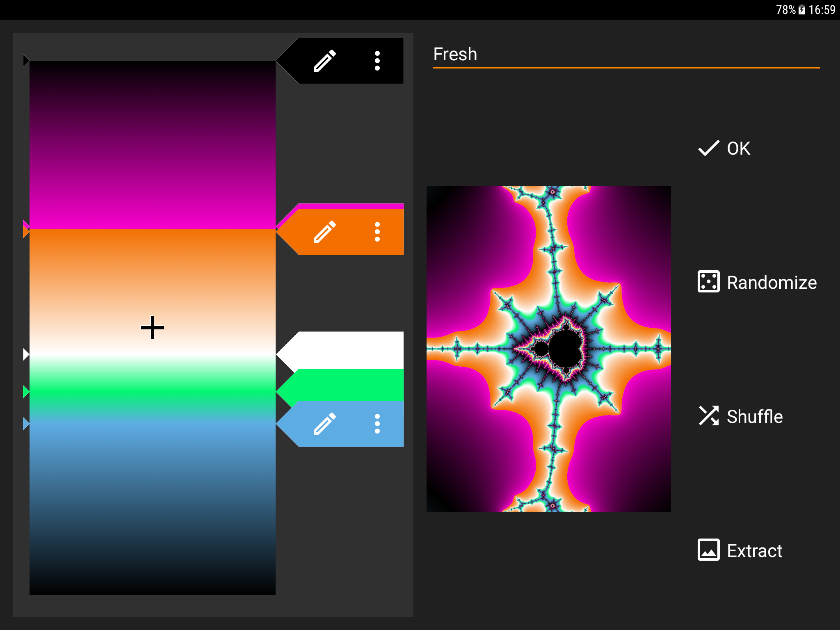
Task: Open the overflow menu on the black stop
Action: (377, 61)
